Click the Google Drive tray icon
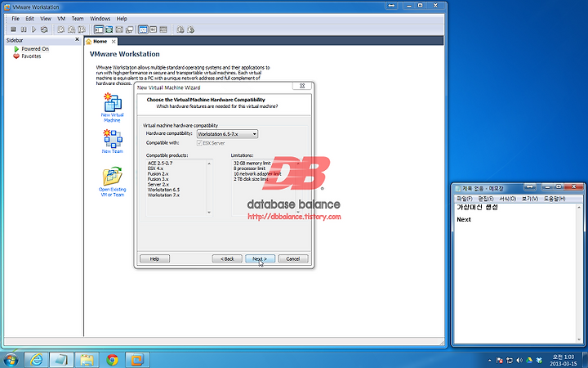Image resolution: width=588 pixels, height=368 pixels. coord(529,360)
